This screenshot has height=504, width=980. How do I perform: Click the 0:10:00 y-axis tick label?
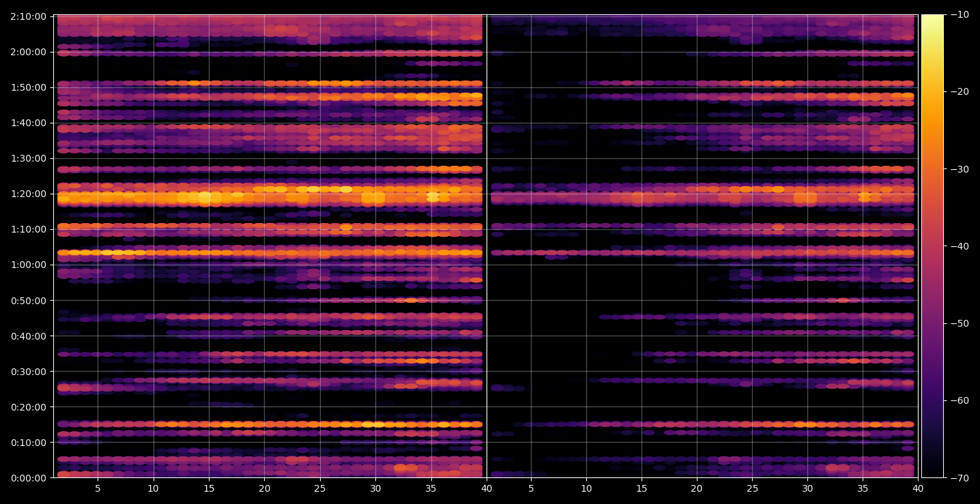tap(28, 442)
